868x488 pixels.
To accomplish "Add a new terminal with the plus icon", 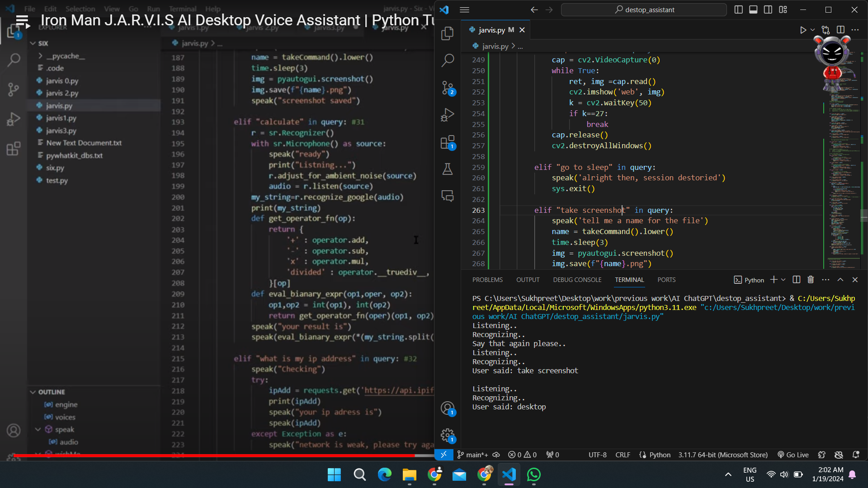I will coord(774,280).
